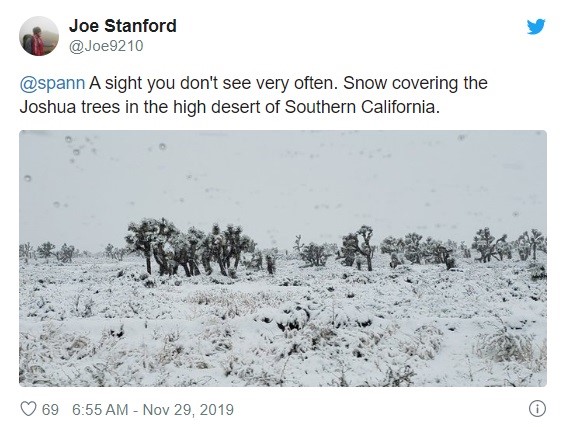The image size is (561, 427).
Task: Click the blue Twitter bird logo
Action: 536,26
